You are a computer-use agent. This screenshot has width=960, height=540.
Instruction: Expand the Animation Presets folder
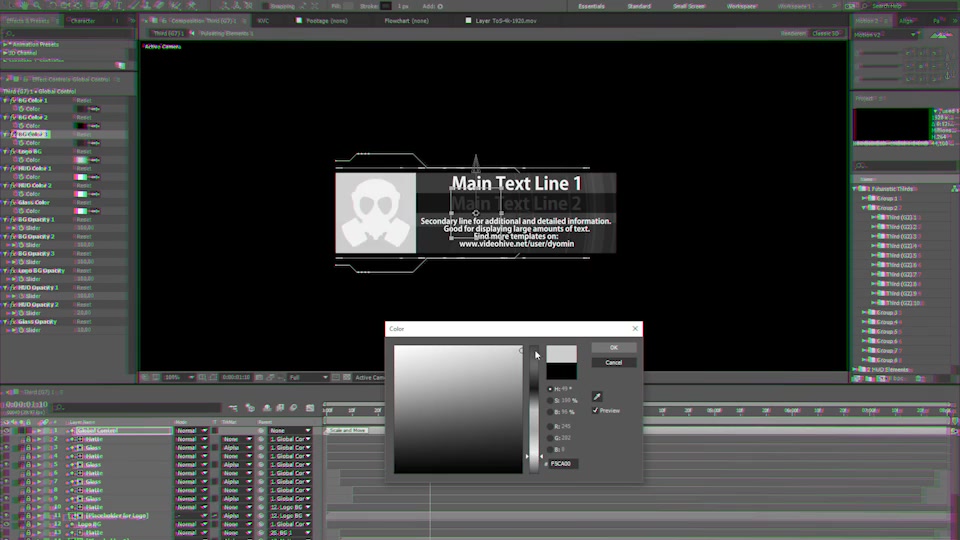coord(6,44)
